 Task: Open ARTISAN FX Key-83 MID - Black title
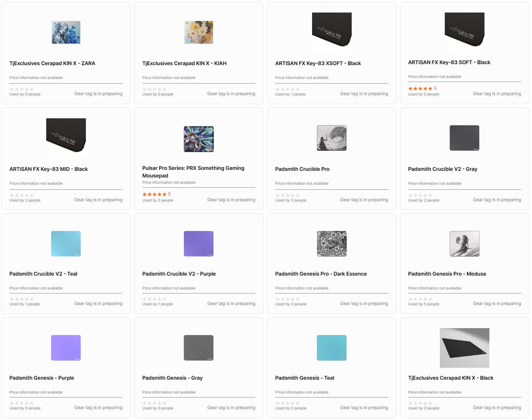49,169
